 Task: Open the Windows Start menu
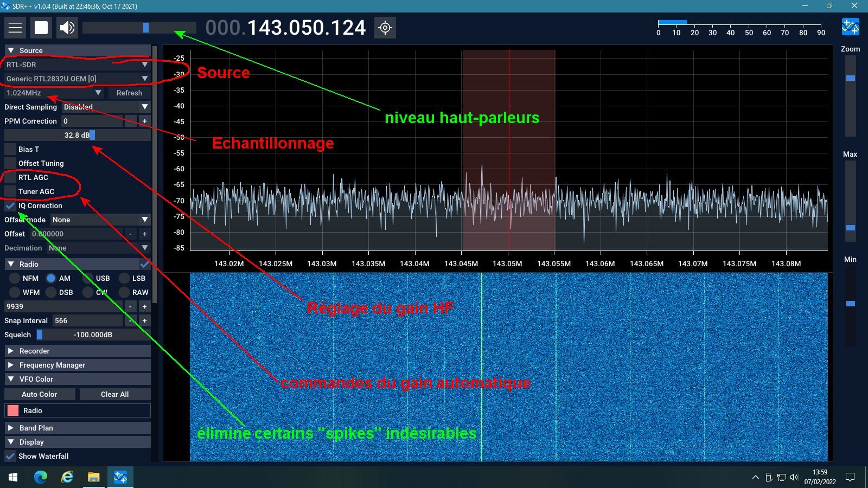click(13, 477)
